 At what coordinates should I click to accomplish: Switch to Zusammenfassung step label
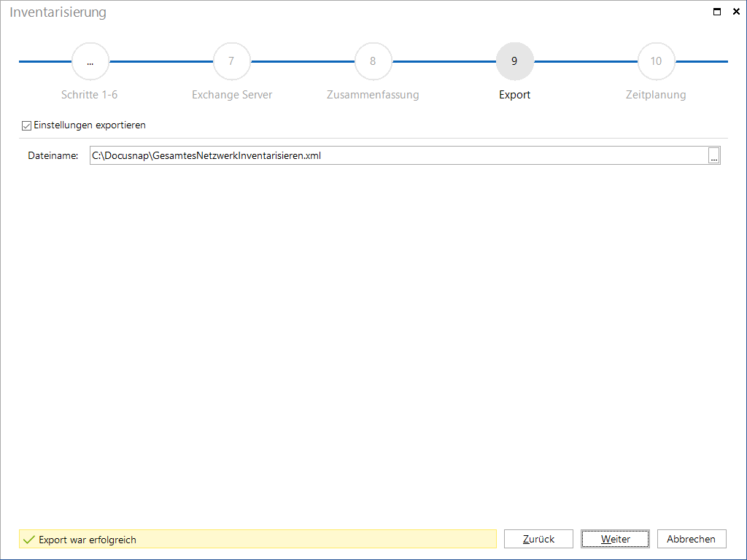pos(373,95)
